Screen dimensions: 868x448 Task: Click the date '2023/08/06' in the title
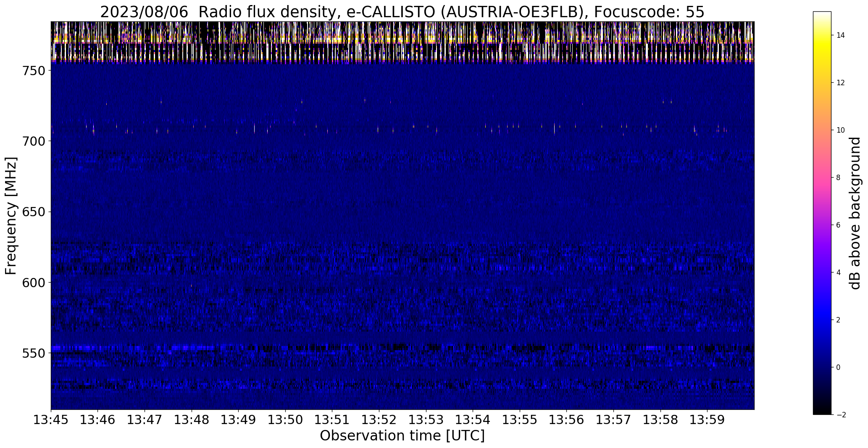tap(144, 13)
